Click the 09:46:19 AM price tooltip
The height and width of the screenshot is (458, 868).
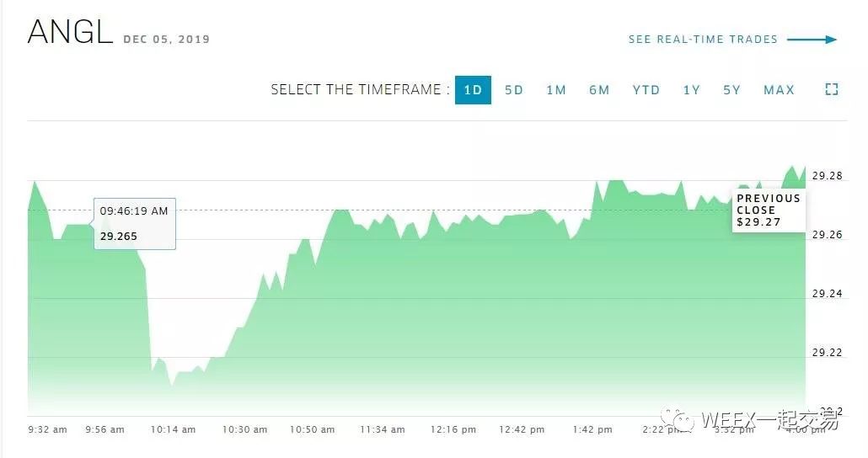pos(134,224)
